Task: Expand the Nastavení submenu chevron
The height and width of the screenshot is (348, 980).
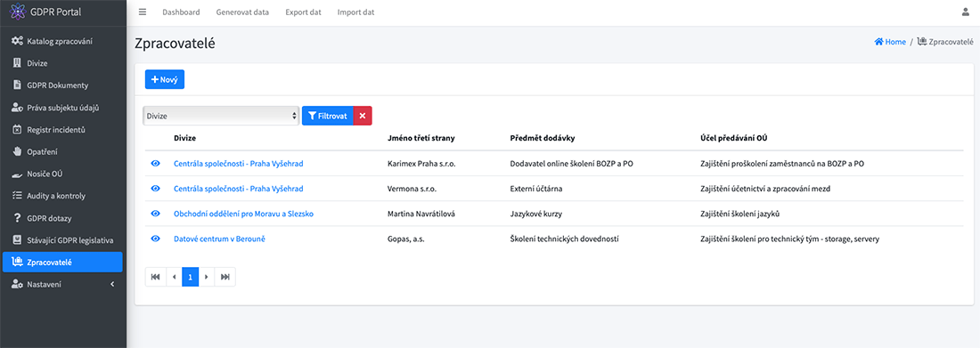Action: pyautogui.click(x=112, y=284)
